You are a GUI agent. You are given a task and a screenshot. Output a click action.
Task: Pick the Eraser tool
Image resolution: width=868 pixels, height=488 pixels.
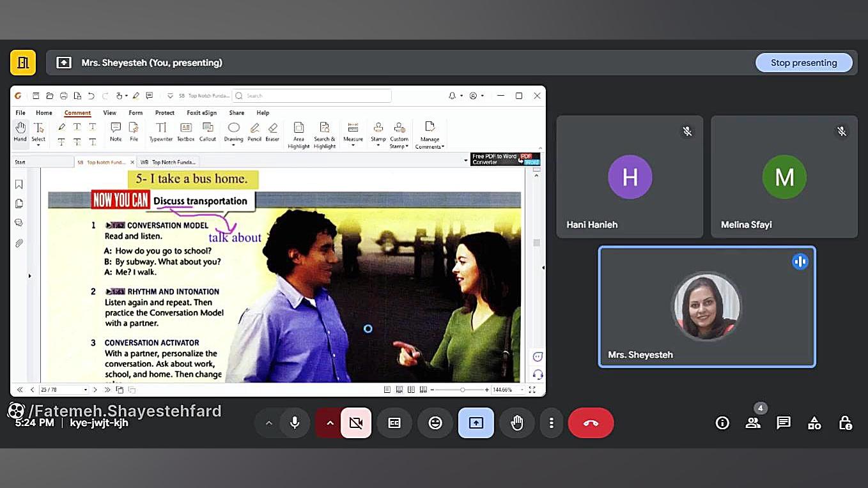[273, 132]
